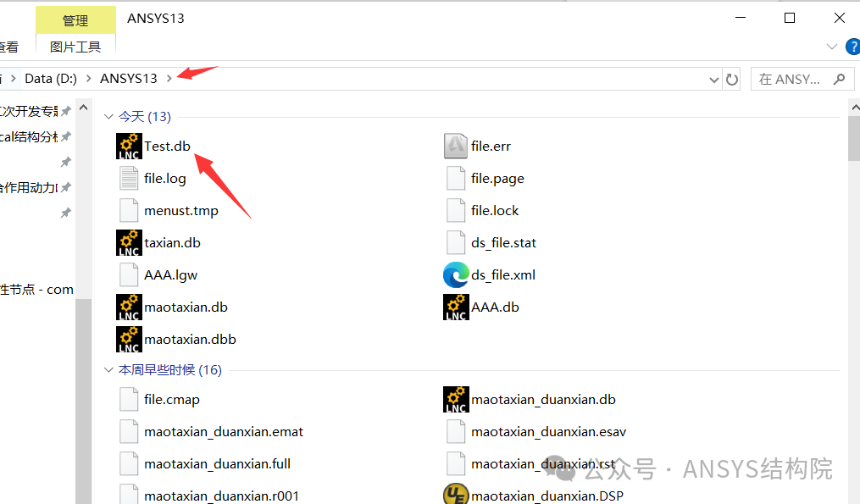Select the file name maotaxian_duanxian.emat
860x504 pixels.
224,432
